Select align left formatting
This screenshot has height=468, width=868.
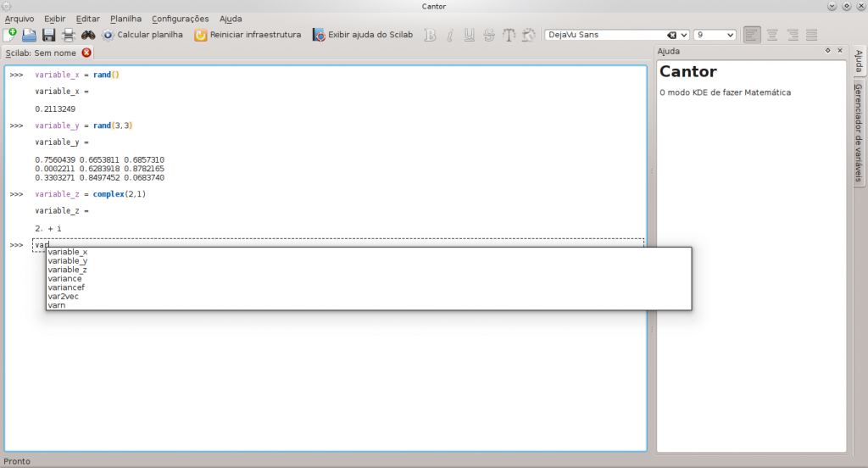click(x=752, y=35)
